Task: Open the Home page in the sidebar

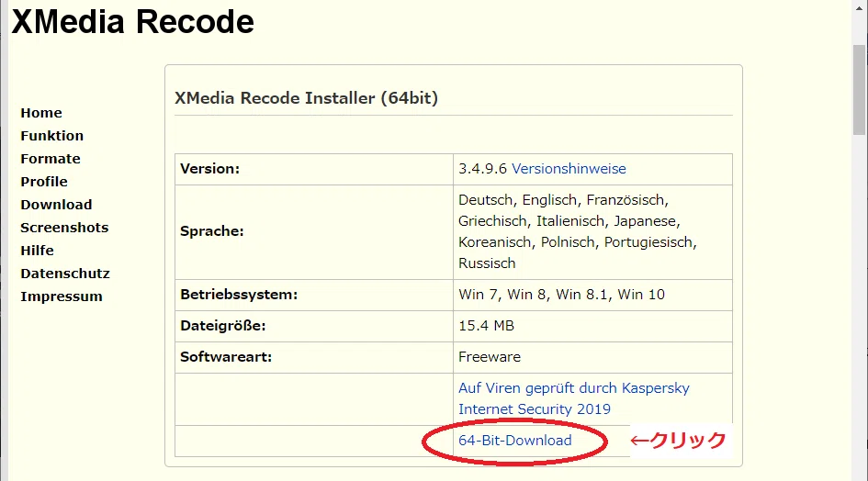Action: 41,113
